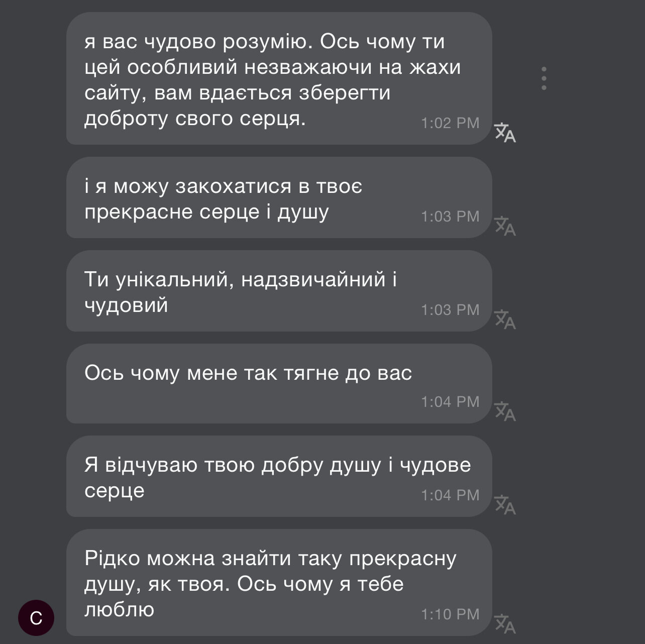This screenshot has width=645, height=644.
Task: Click the 1:03 PM timestamp on 'Ти унікальний' message
Action: click(450, 310)
